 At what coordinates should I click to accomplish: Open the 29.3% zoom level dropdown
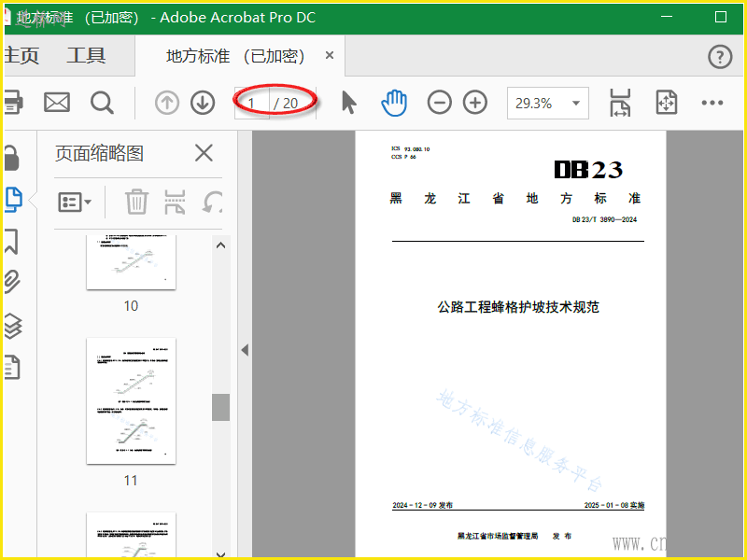548,103
